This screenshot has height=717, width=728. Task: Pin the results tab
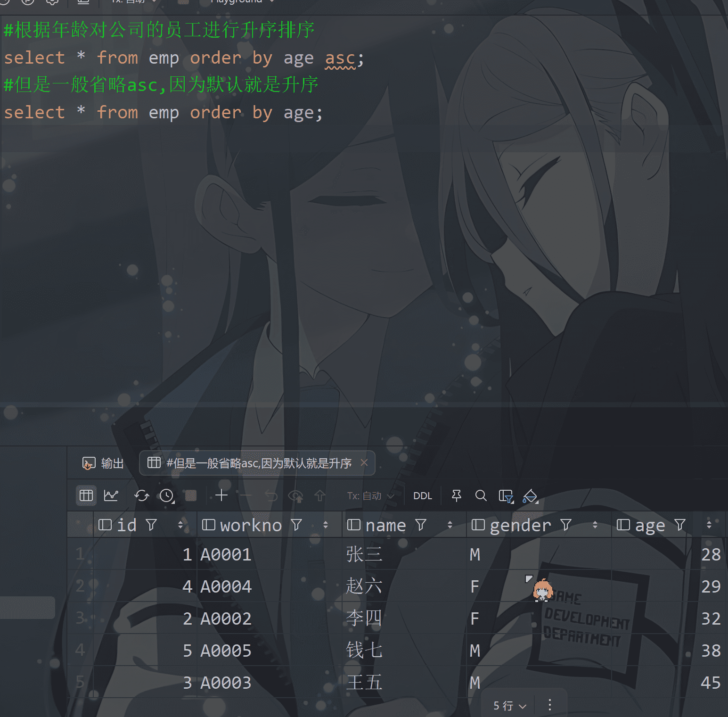tap(457, 495)
